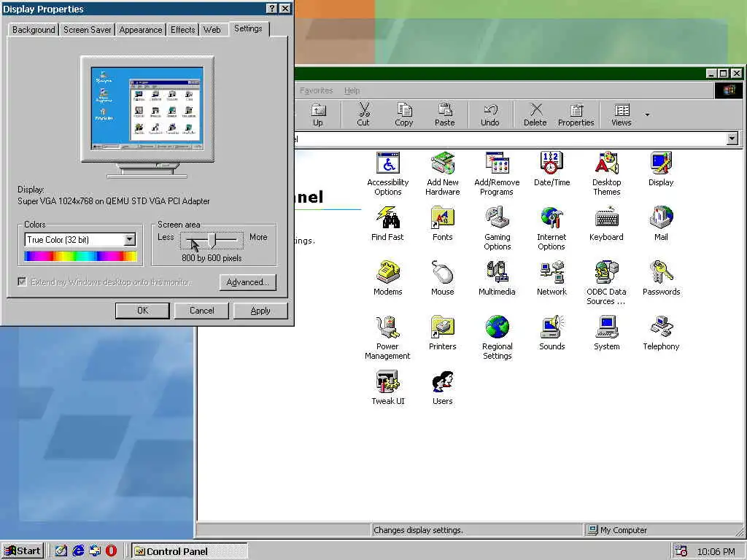
Task: Click the Control Panel taskbar button
Action: (x=189, y=551)
